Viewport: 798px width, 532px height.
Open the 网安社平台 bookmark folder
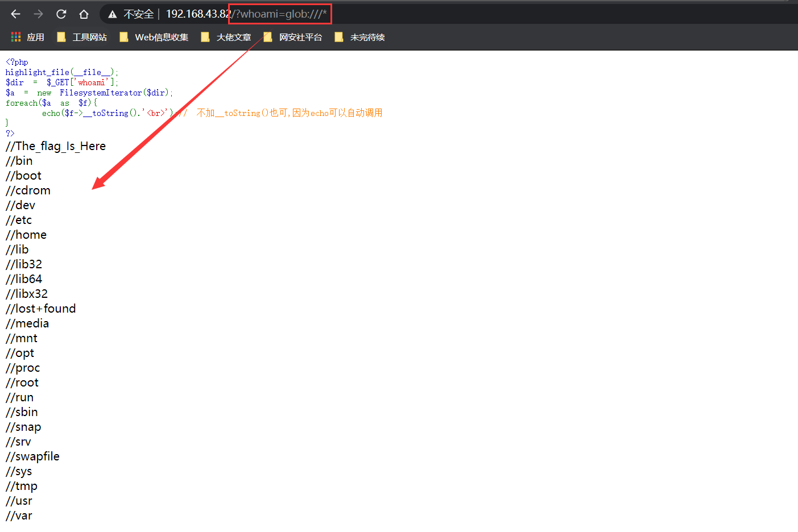tap(293, 37)
